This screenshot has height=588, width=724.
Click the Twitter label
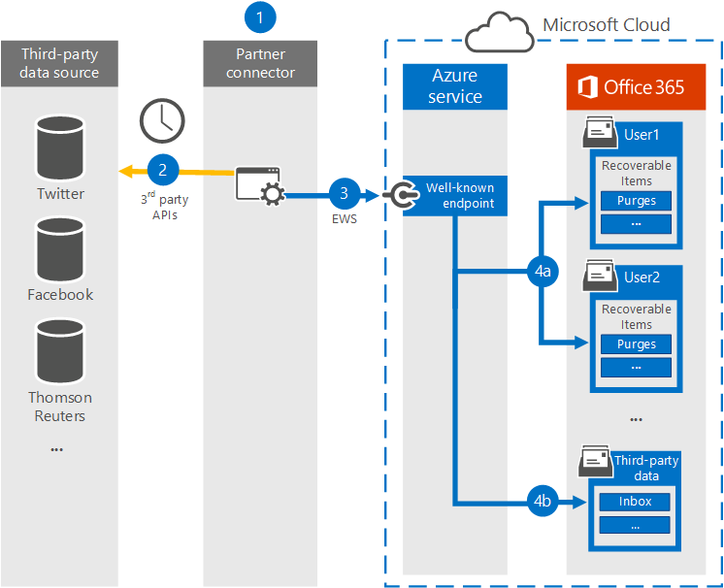coord(60,193)
